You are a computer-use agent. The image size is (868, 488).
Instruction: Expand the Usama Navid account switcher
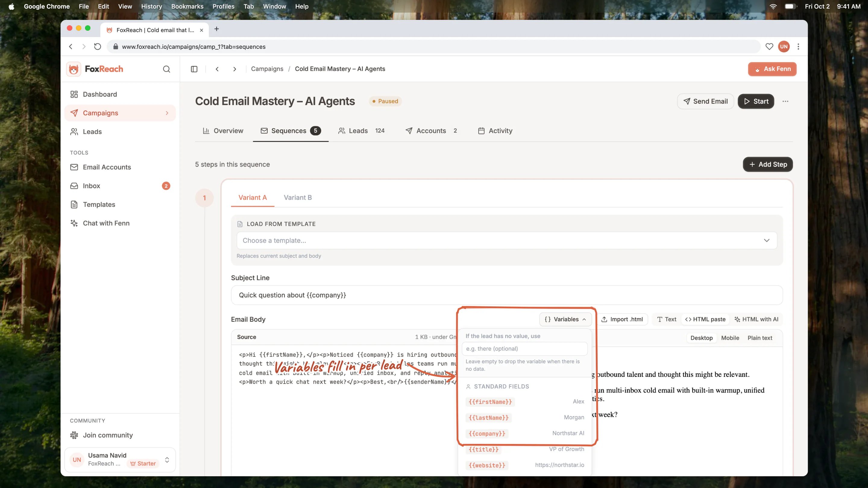point(120,460)
